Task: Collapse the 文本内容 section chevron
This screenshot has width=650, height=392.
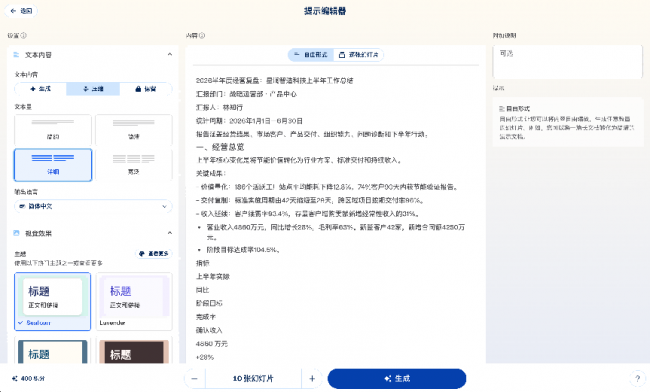Action: (170, 55)
